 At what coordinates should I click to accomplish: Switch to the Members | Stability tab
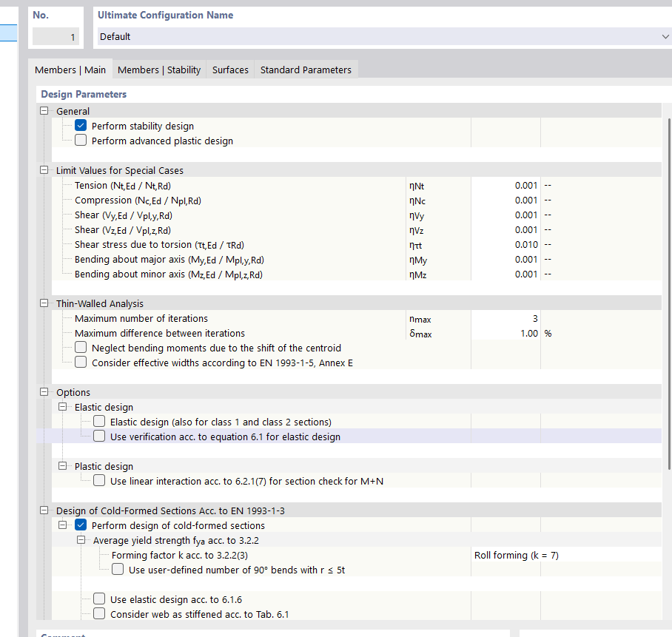pyautogui.click(x=159, y=70)
